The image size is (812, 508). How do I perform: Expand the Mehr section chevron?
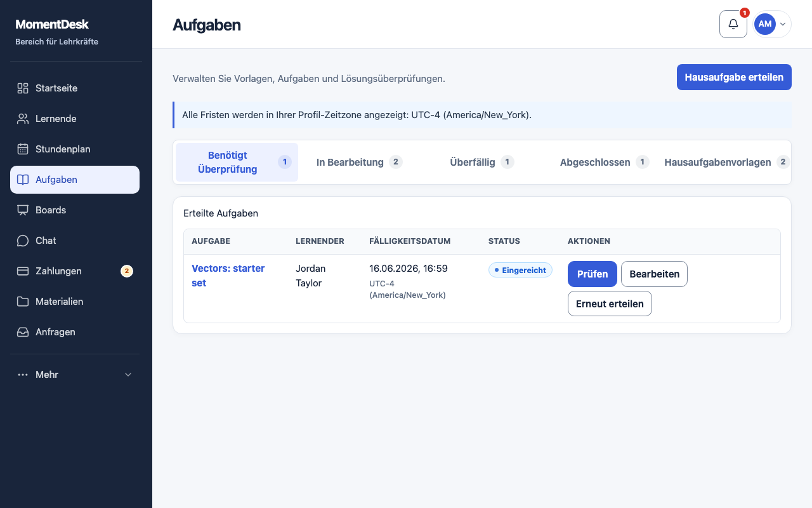pyautogui.click(x=128, y=375)
